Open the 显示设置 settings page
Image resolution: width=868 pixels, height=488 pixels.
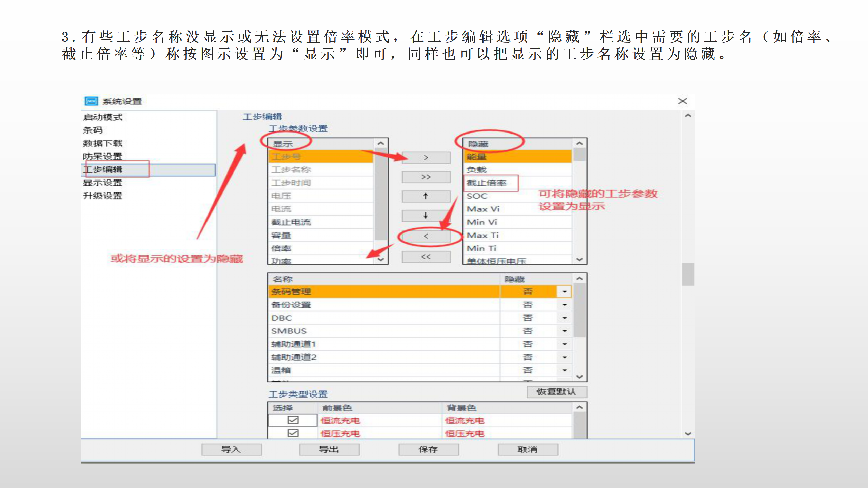click(x=103, y=183)
